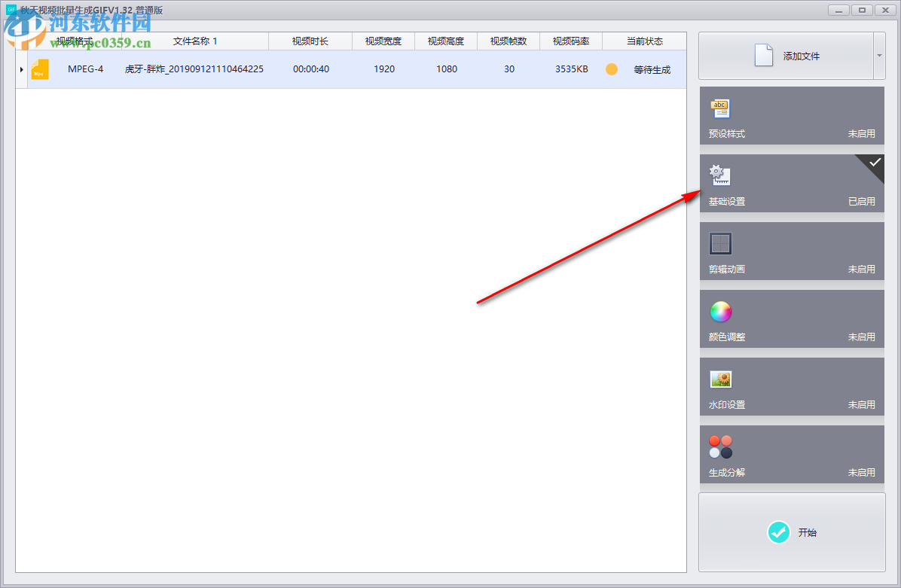The height and width of the screenshot is (588, 901).
Task: Open the 生成分解 panel
Action: (792, 454)
